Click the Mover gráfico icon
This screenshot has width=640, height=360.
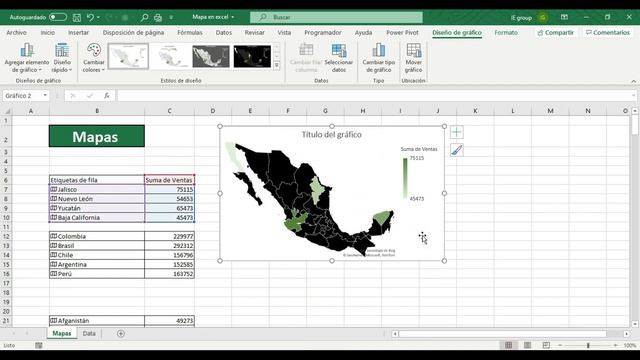click(413, 50)
